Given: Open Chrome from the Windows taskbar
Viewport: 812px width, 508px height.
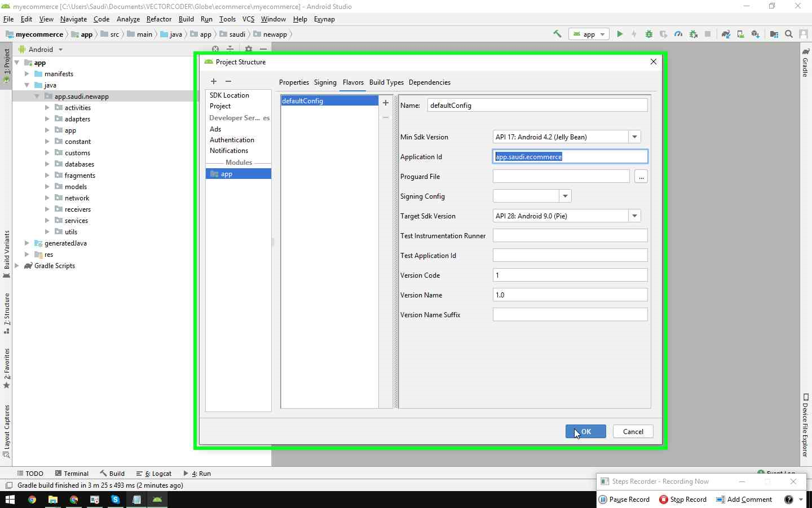Looking at the screenshot, I should (x=32, y=500).
